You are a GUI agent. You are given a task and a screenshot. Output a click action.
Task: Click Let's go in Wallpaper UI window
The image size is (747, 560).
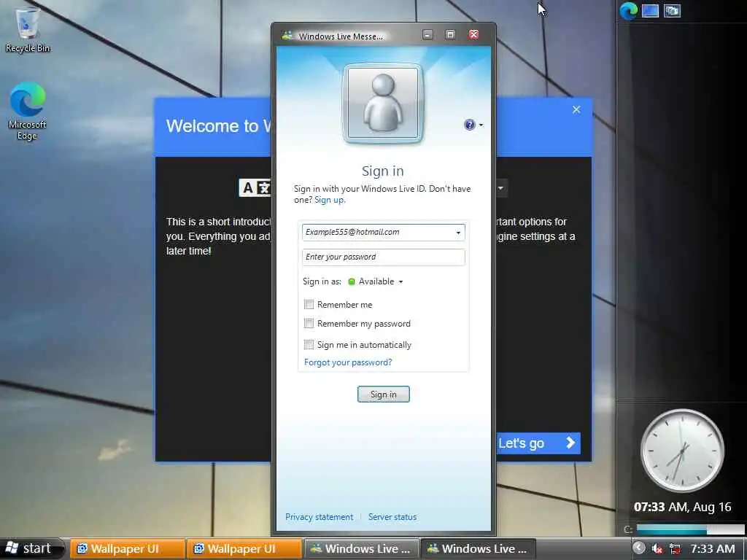[x=538, y=443]
